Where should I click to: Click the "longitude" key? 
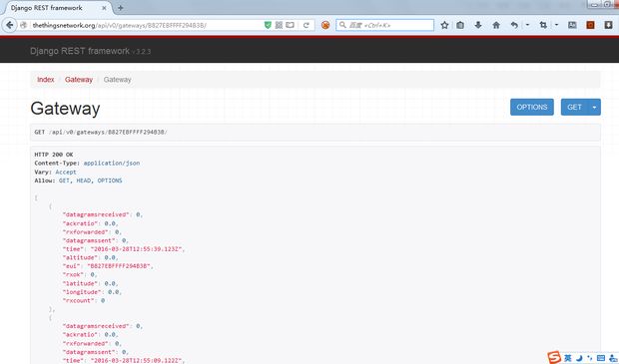click(82, 292)
